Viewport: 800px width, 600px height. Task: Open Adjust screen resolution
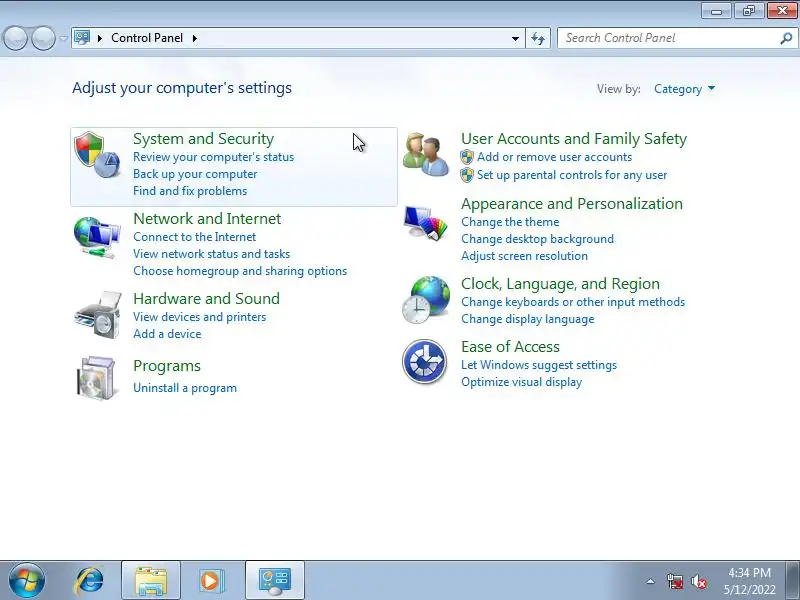click(524, 256)
